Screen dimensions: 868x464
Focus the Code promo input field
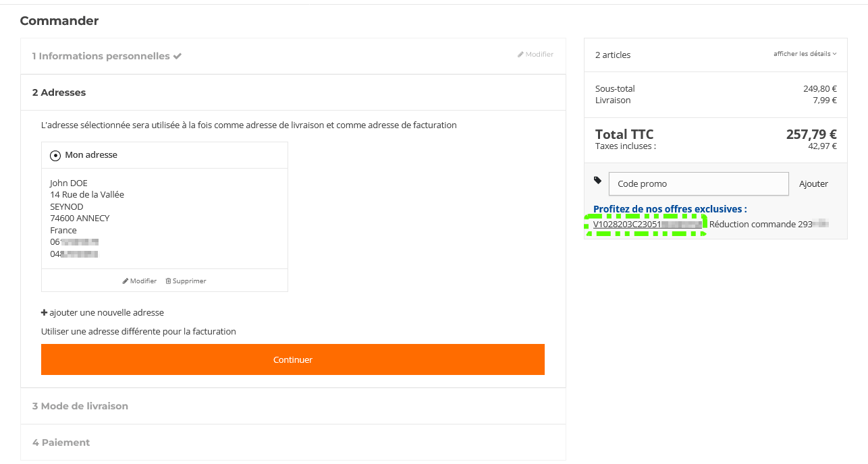click(699, 183)
